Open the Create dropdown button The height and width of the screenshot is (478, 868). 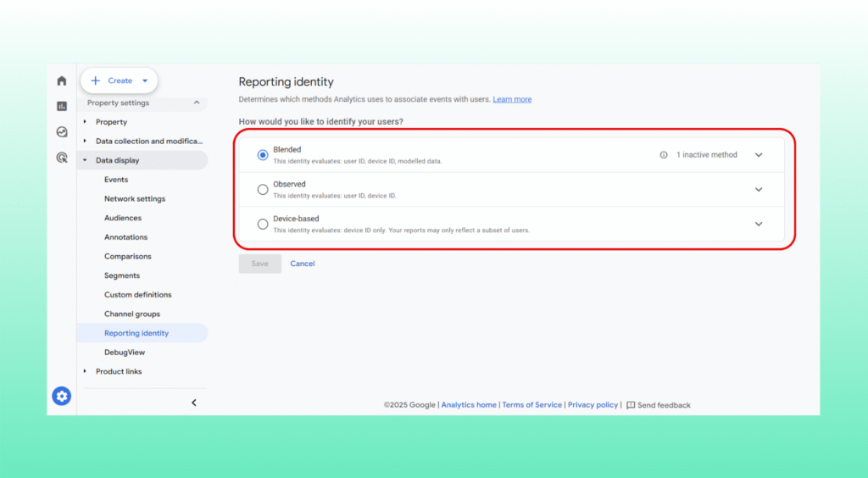[120, 81]
